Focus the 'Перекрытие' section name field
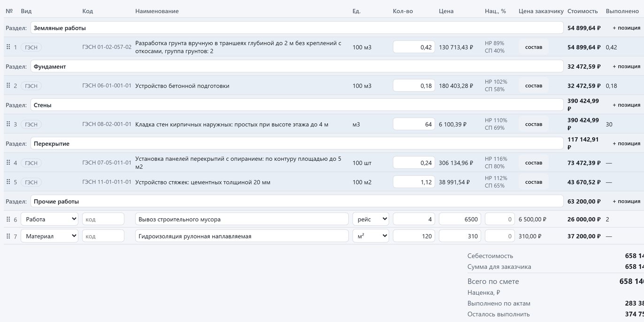644x322 pixels. click(297, 143)
